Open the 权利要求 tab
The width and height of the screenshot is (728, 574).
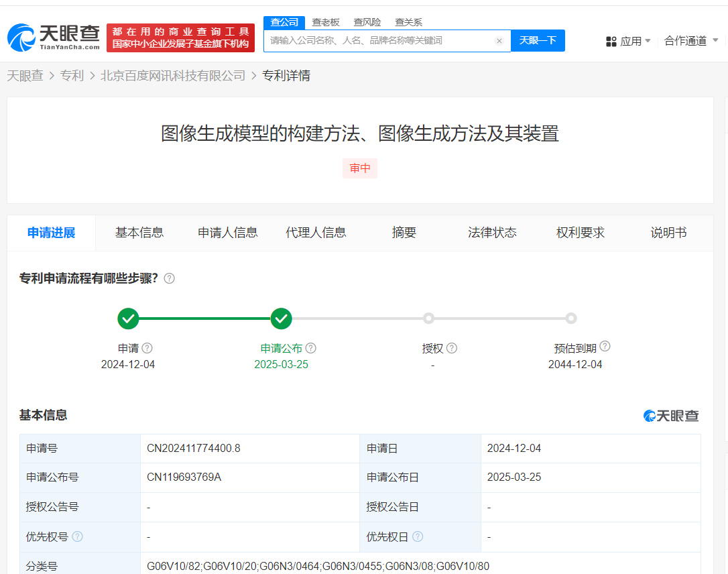pyautogui.click(x=581, y=233)
